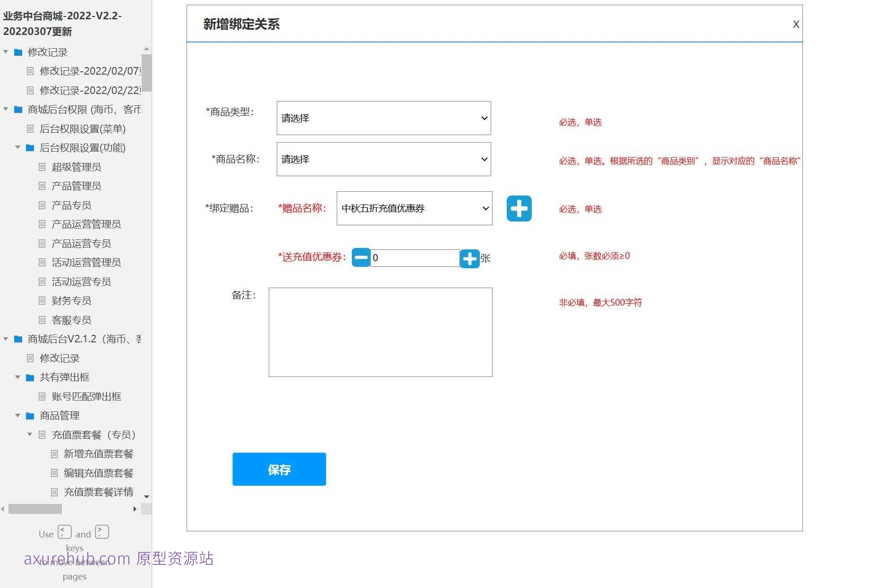Click the '<' key icon in sidebar footer
Viewport: 894px width, 588px height.
(64, 531)
